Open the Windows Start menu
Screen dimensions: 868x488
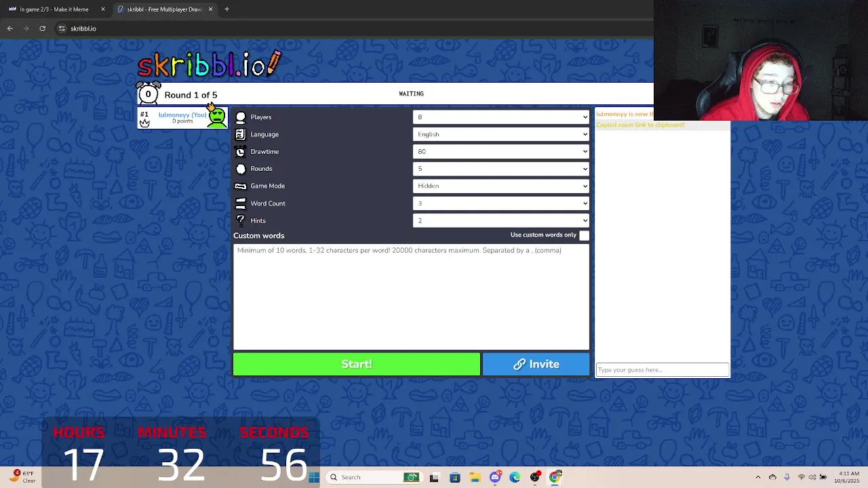(313, 477)
